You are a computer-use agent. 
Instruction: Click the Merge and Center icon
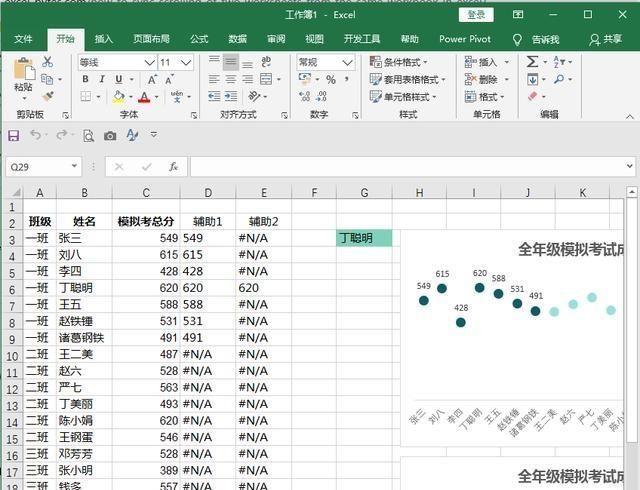pos(266,79)
